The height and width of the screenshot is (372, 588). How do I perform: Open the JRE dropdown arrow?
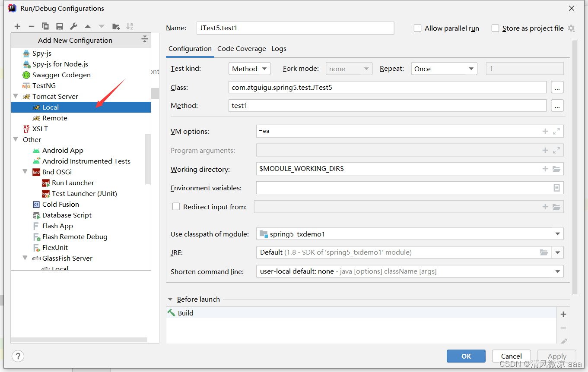click(558, 252)
